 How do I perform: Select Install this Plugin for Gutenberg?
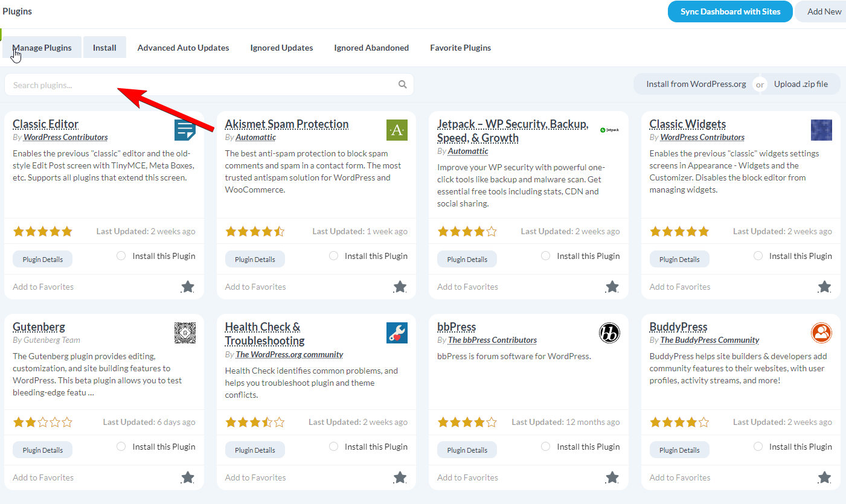(121, 446)
